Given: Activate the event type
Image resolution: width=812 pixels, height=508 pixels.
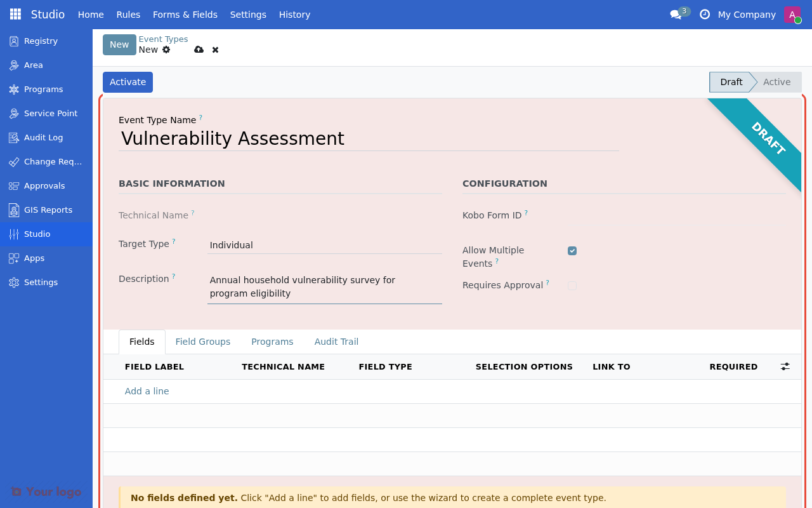Looking at the screenshot, I should (x=128, y=82).
